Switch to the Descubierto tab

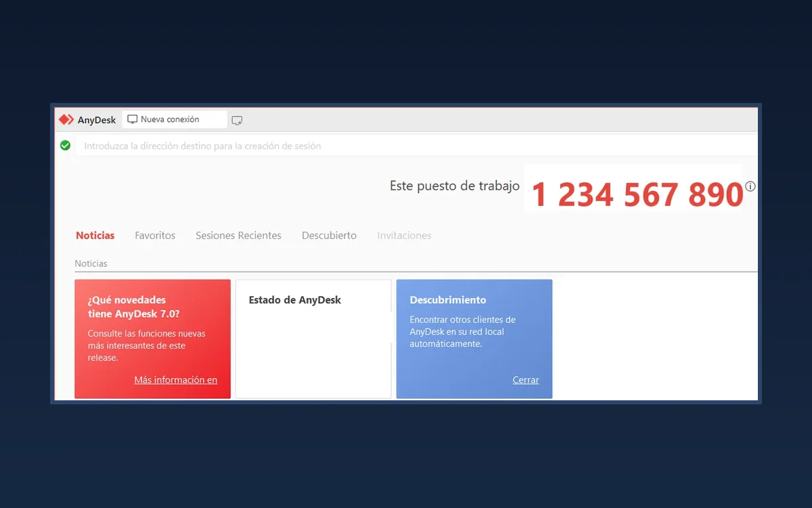point(329,236)
